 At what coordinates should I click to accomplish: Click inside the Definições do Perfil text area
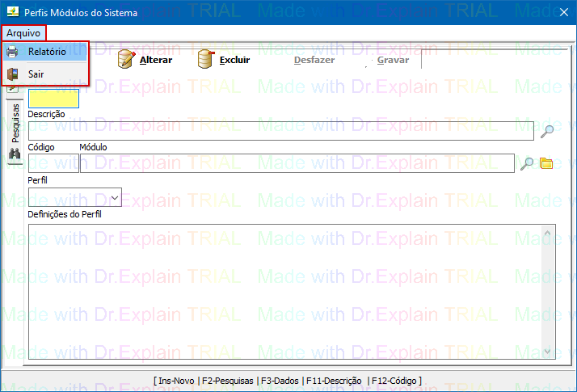point(283,291)
